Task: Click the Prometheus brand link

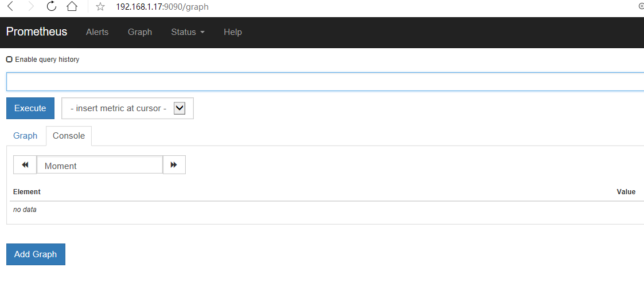Action: pyautogui.click(x=37, y=32)
